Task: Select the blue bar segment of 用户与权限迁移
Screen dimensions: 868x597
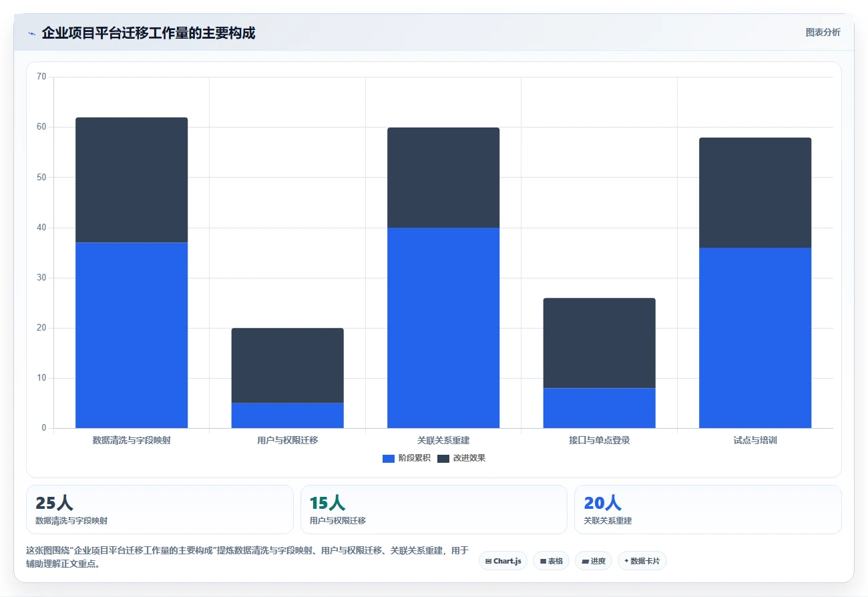Action: tap(287, 415)
